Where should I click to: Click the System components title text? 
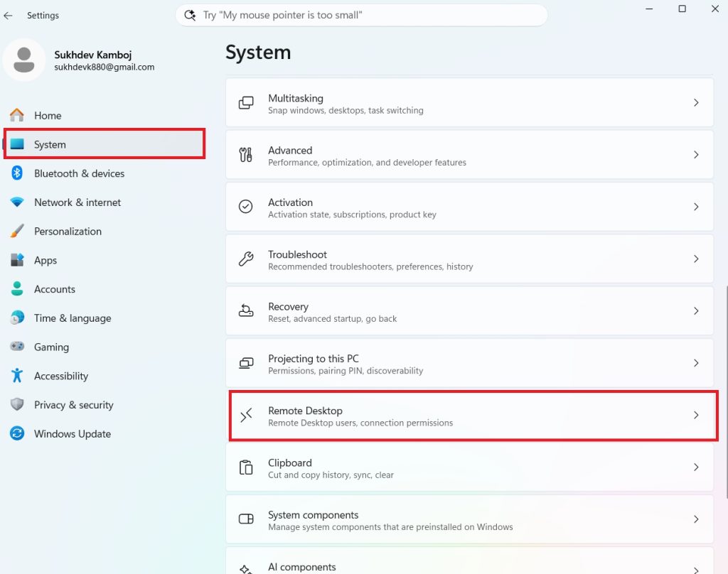click(314, 515)
